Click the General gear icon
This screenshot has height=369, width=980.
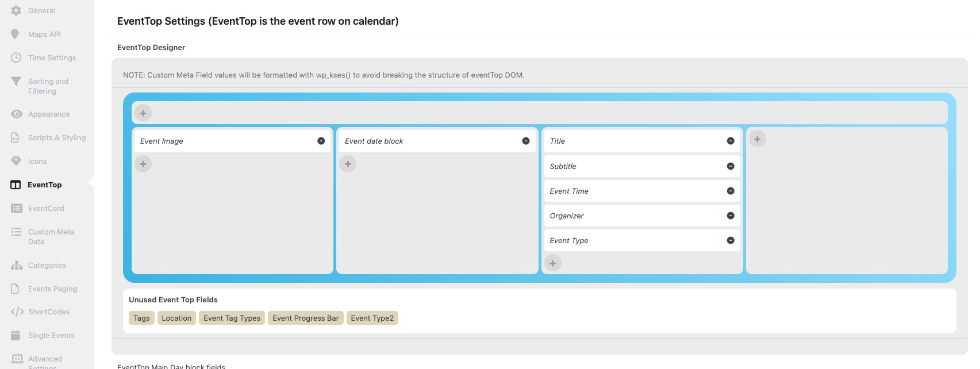[x=16, y=10]
